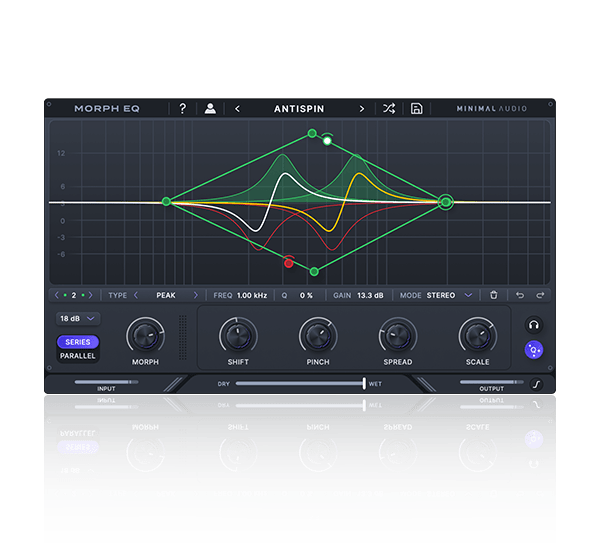This screenshot has width=600, height=543.
Task: Delete band with the trash icon
Action: (494, 295)
